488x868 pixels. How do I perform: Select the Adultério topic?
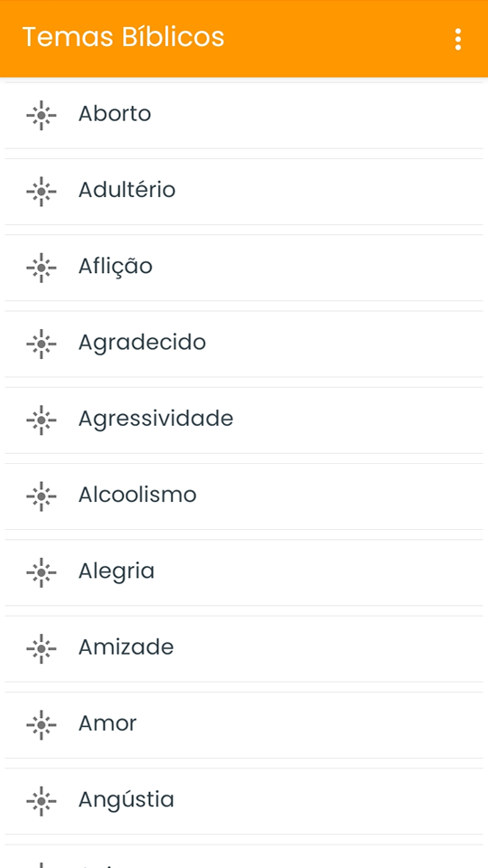coord(244,192)
